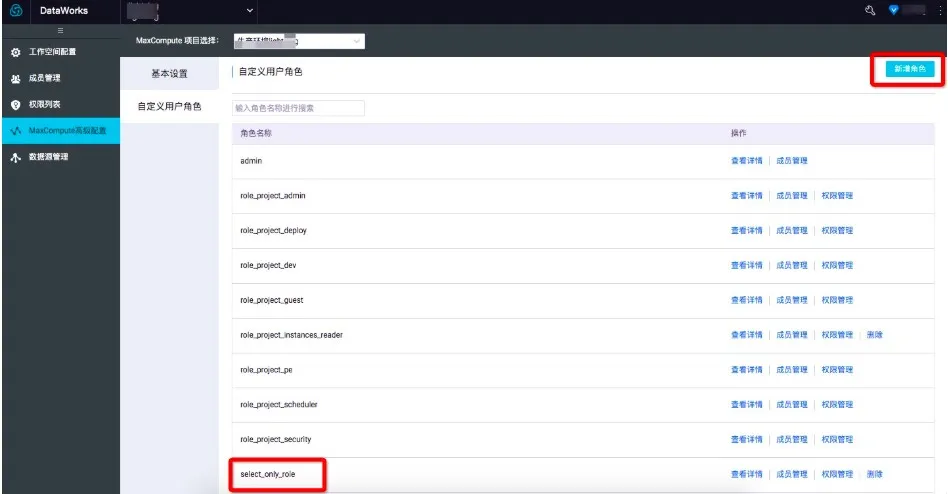Open 查看详情 for role_project_security
The image size is (948, 494).
click(x=747, y=440)
